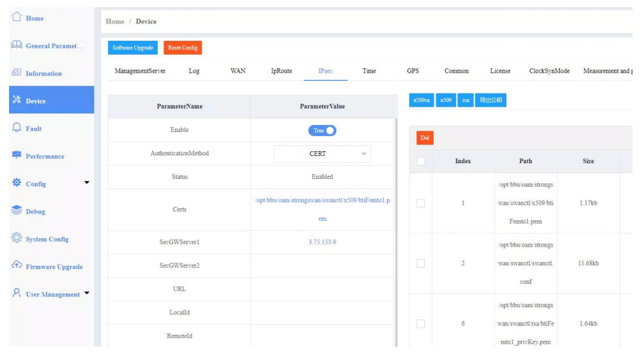
Task: Click the General Parameters book icon
Action: (x=17, y=46)
